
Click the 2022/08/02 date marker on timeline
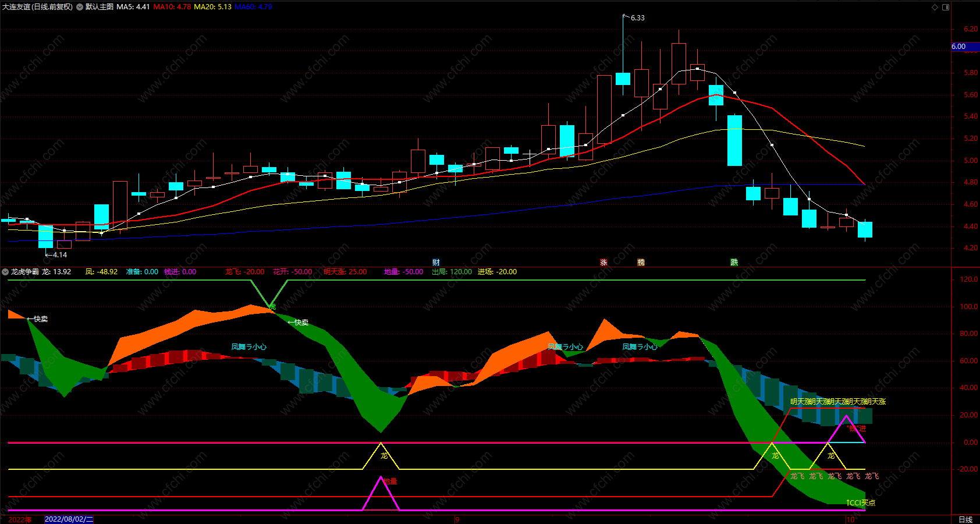click(69, 519)
